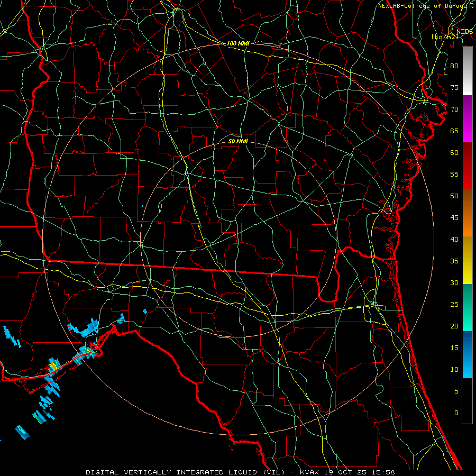Click the 80 value on color scale
The height and width of the screenshot is (476, 476).
click(x=454, y=66)
